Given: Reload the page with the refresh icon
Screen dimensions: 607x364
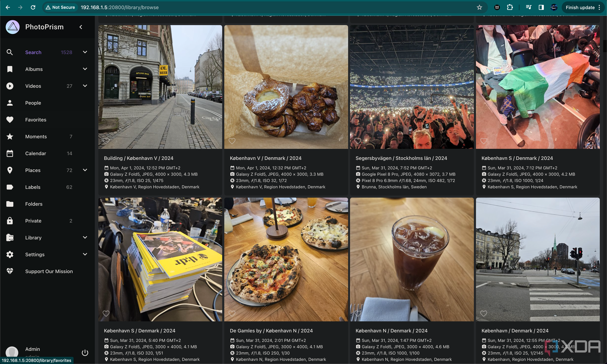Looking at the screenshot, I should point(33,7).
